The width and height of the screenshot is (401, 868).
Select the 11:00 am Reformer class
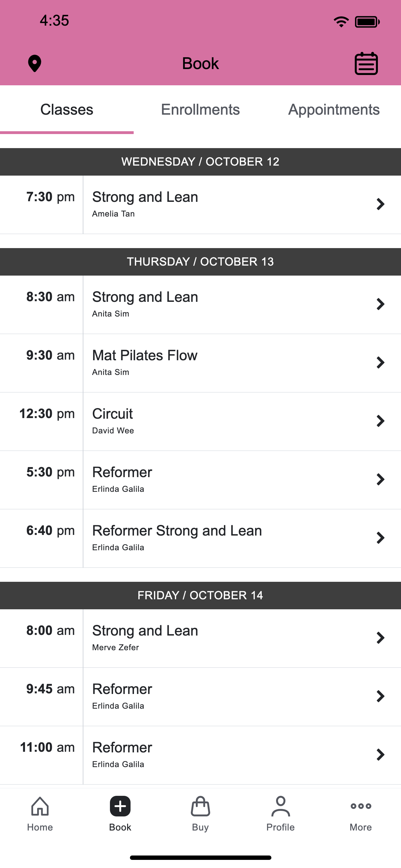pos(200,755)
